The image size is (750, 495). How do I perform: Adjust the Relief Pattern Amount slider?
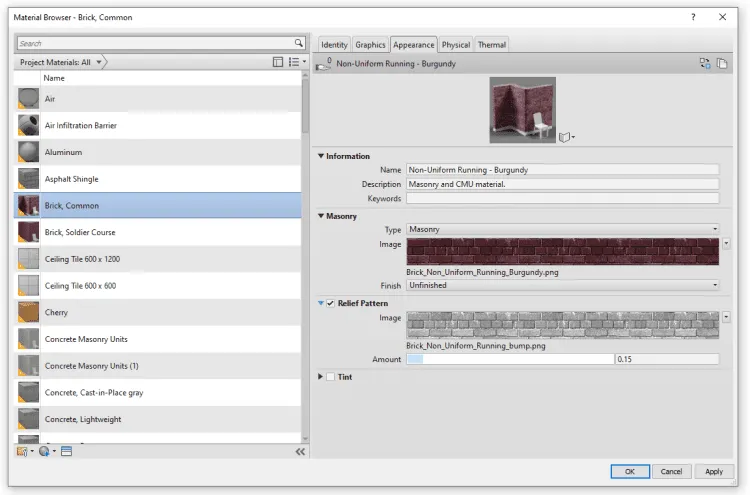point(510,359)
